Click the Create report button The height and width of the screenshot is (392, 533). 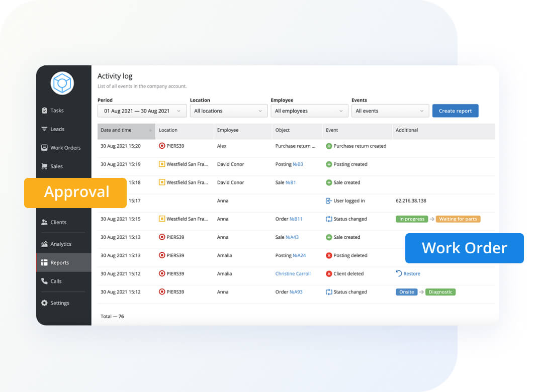pos(455,110)
